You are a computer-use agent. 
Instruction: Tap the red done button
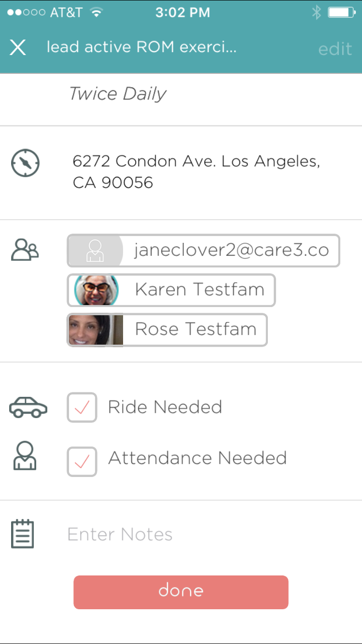click(x=181, y=592)
